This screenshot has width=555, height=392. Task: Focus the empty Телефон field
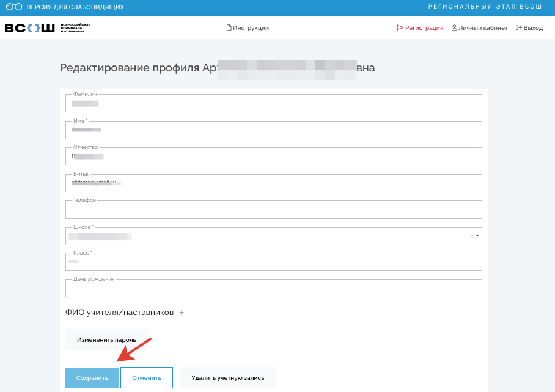pyautogui.click(x=273, y=209)
